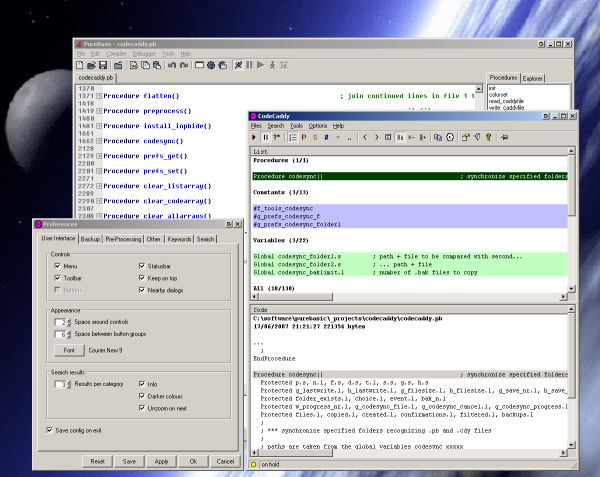Click the Font button in Preferences
The height and width of the screenshot is (477, 600).
[x=69, y=351]
